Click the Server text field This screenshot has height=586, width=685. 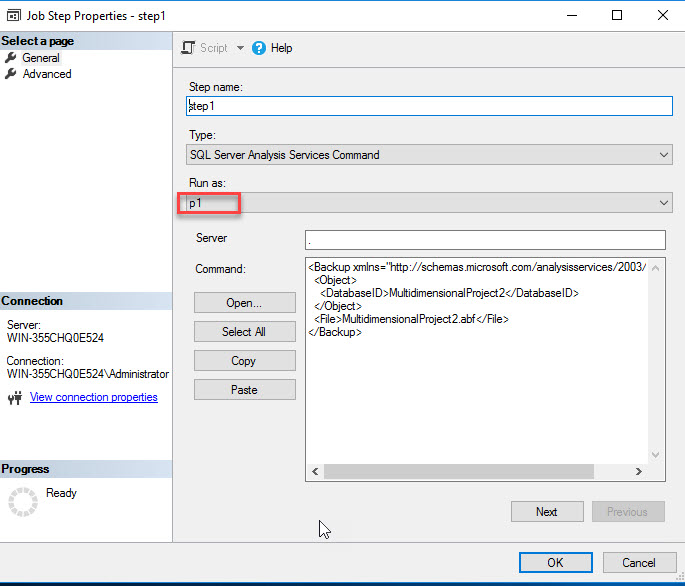pos(485,240)
